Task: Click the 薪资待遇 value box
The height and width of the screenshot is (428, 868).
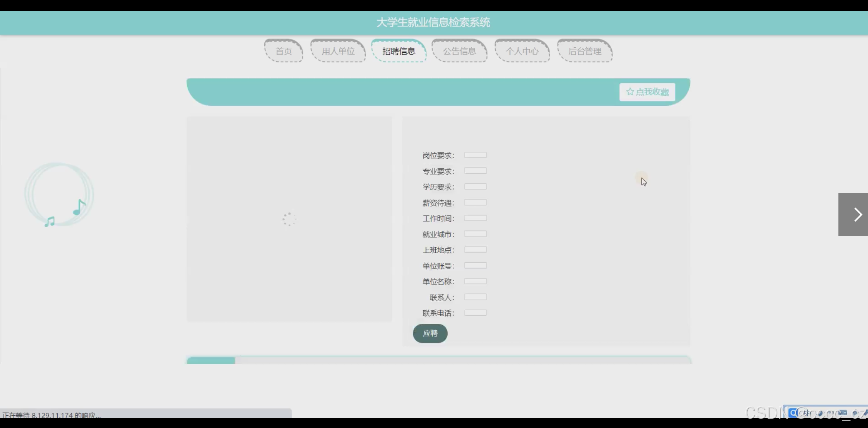Action: (475, 202)
